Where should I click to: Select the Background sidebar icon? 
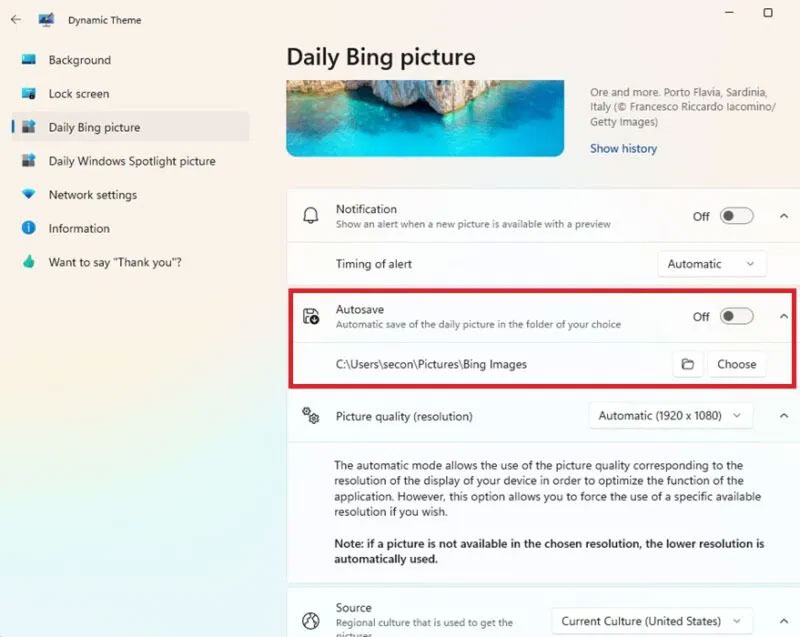coord(28,60)
